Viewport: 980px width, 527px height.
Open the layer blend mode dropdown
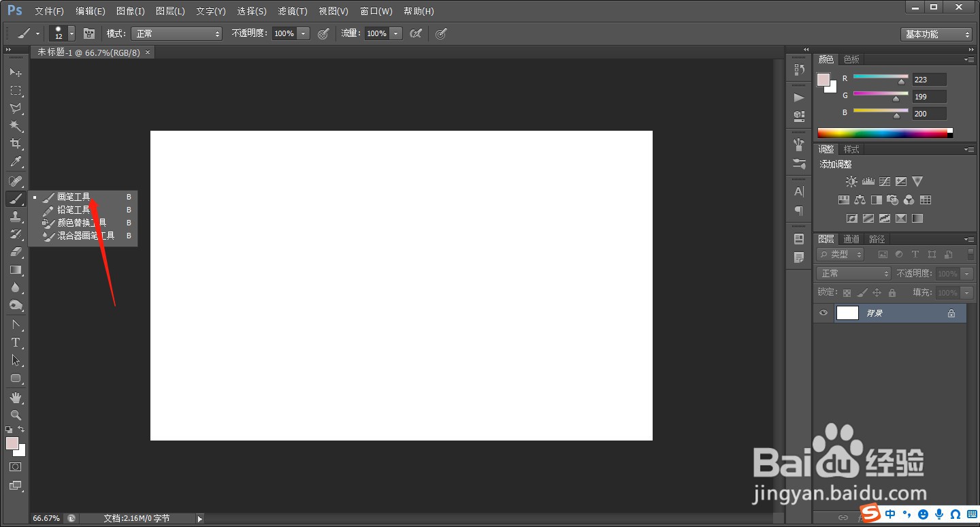click(x=853, y=273)
